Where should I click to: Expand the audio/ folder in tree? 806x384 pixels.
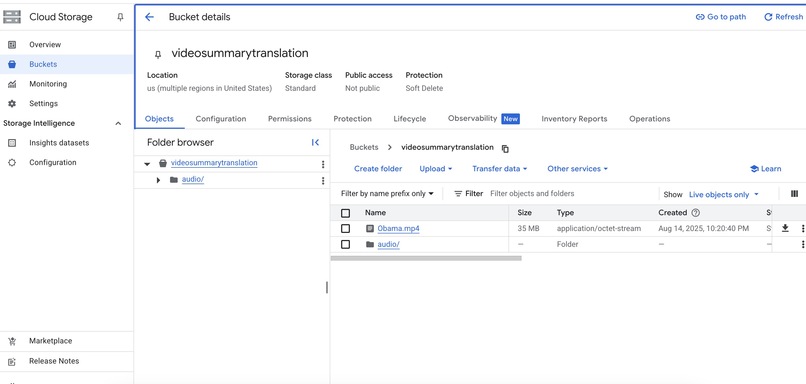point(158,180)
